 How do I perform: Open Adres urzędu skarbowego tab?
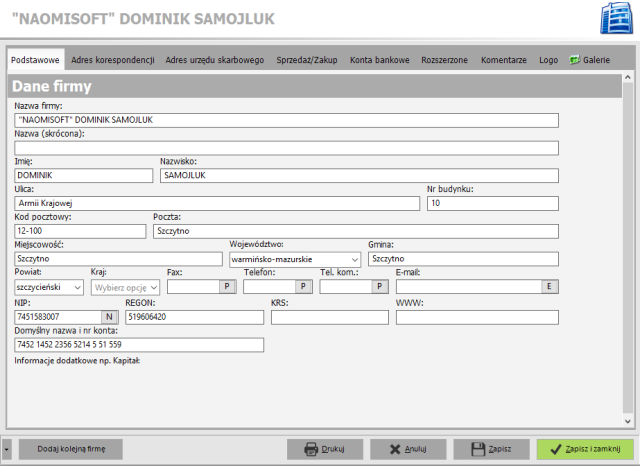pyautogui.click(x=215, y=60)
